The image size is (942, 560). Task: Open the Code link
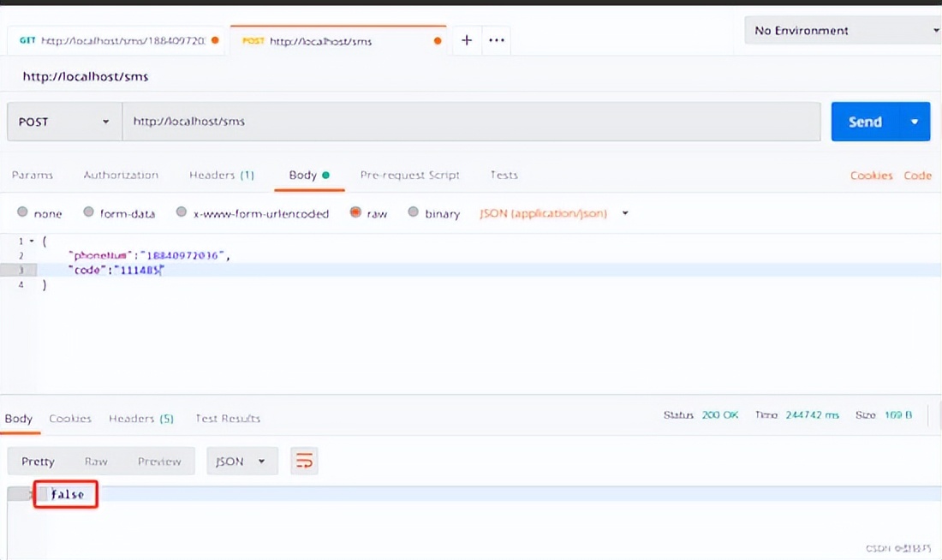[x=917, y=176]
